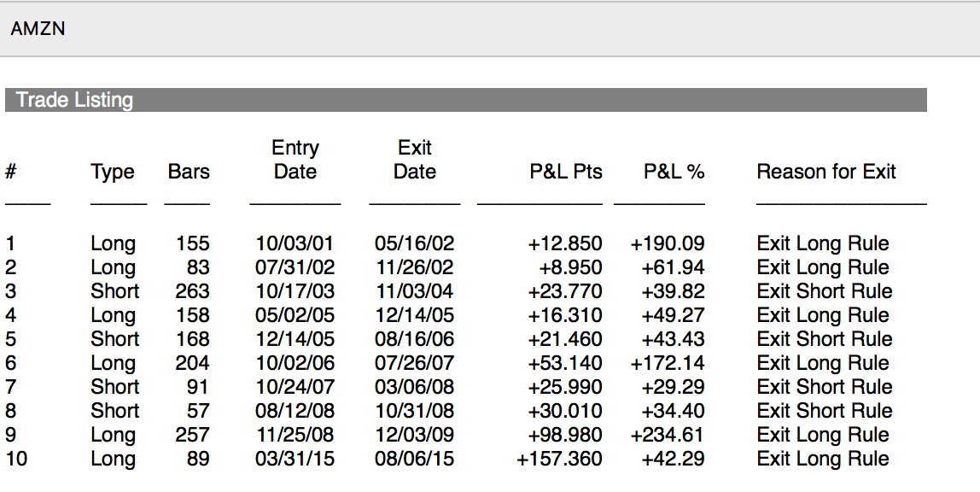Select the +30.010 P&L points value
The height and width of the screenshot is (492, 980).
[565, 411]
